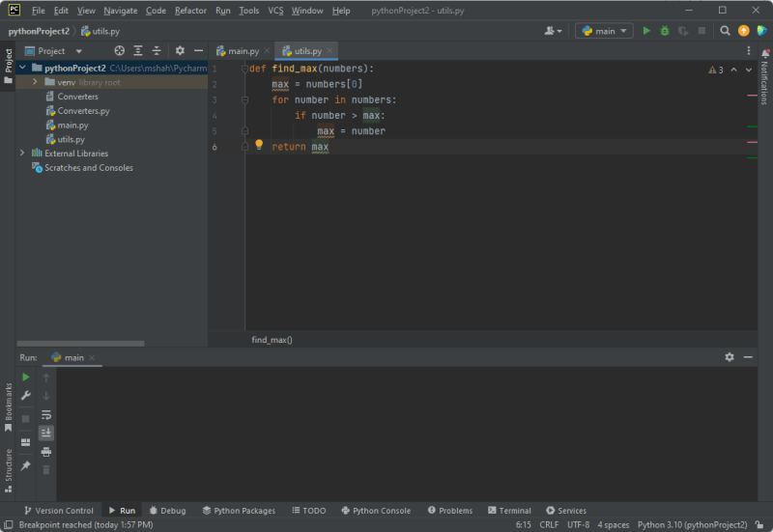Click the orange IDE update icon
773x532 pixels.
coord(743,31)
